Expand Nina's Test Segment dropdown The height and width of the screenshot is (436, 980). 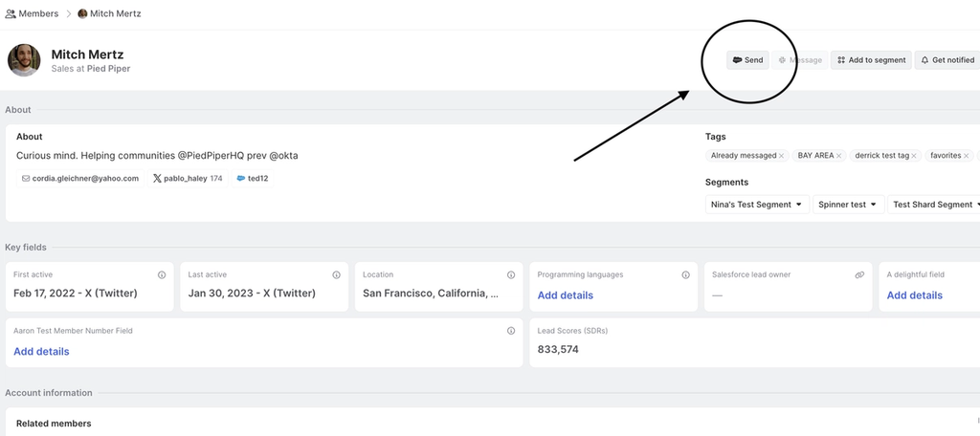tap(757, 205)
